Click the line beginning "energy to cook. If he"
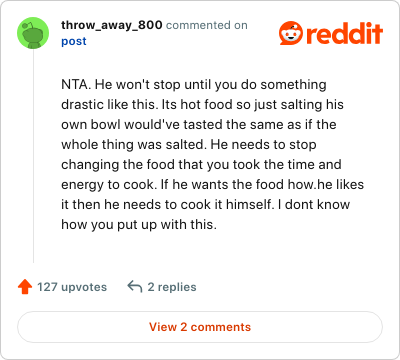 [212, 185]
